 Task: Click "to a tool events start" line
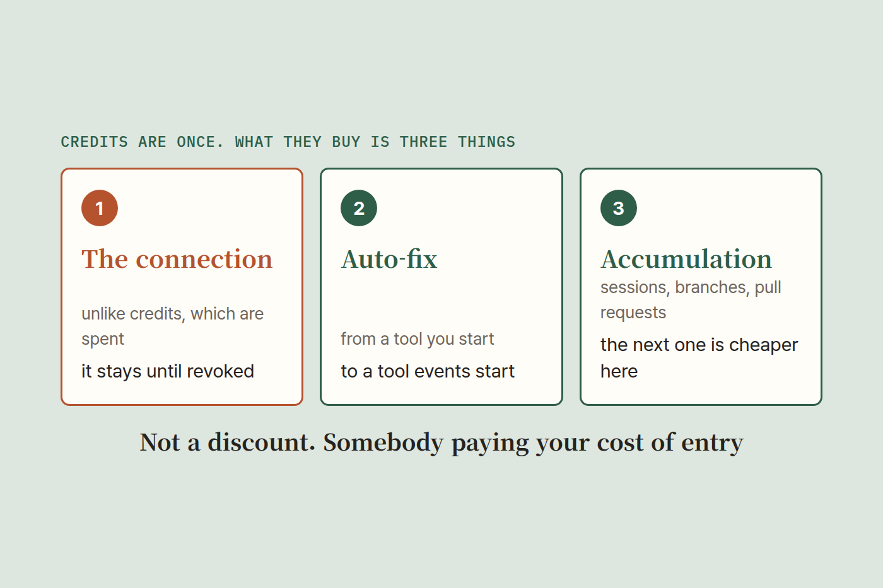pos(428,371)
